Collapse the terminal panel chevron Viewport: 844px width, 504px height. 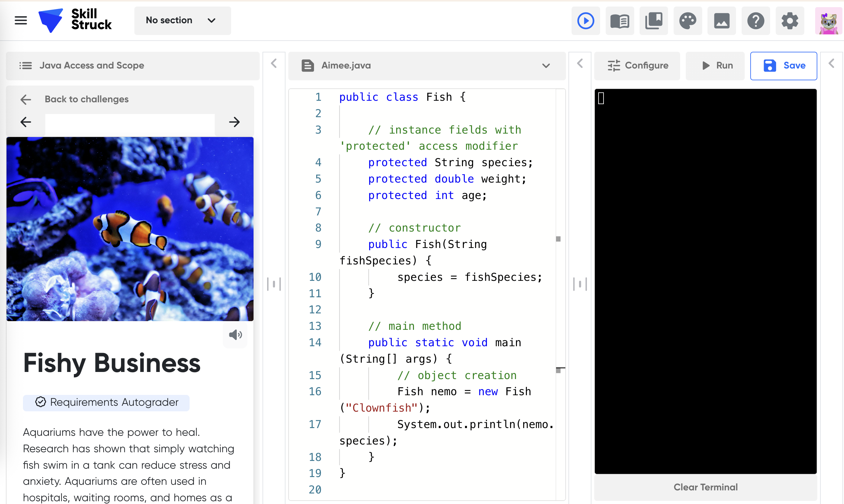[831, 64]
